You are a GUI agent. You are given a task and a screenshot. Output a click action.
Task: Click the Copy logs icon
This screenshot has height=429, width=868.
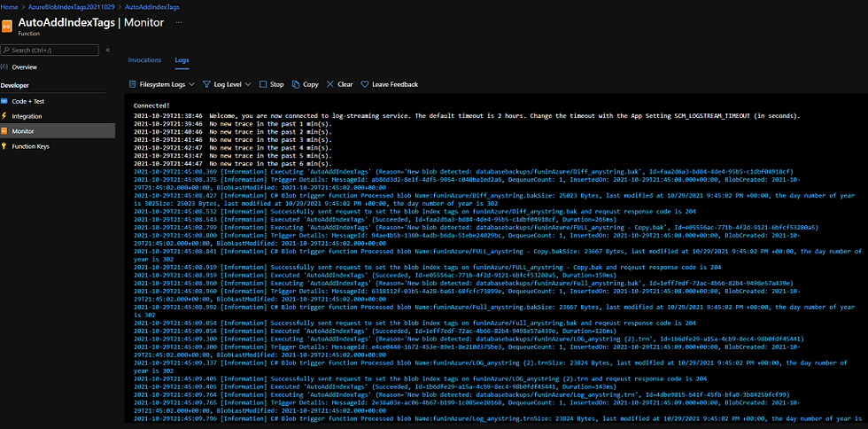[296, 84]
